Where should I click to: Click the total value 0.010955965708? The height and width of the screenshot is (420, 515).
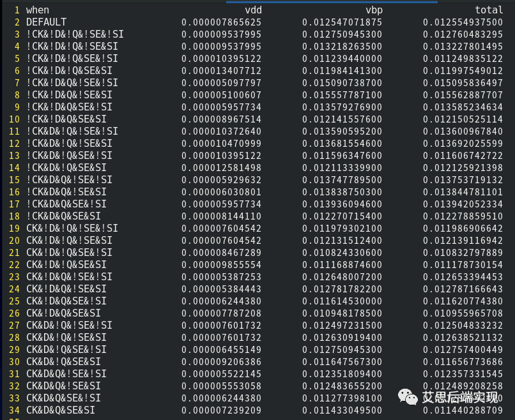click(463, 313)
